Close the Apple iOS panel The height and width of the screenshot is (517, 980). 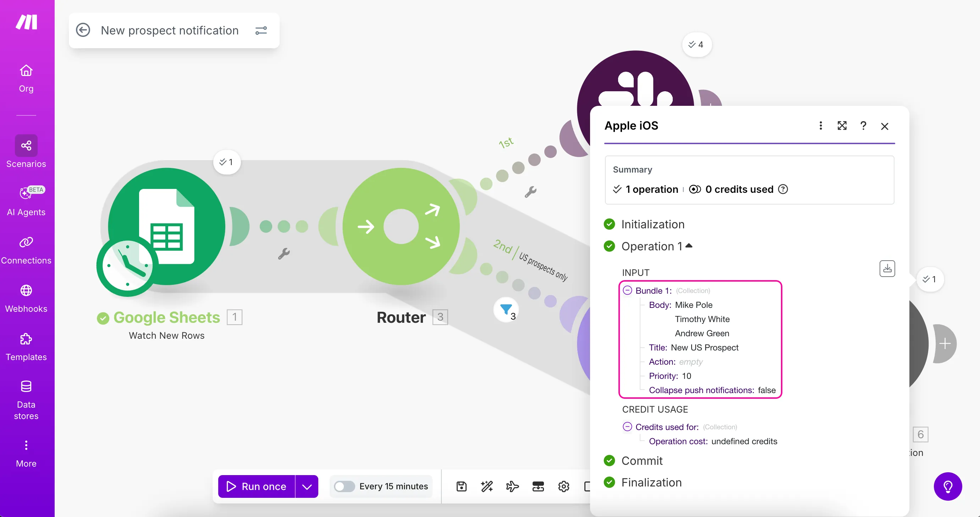(x=885, y=126)
